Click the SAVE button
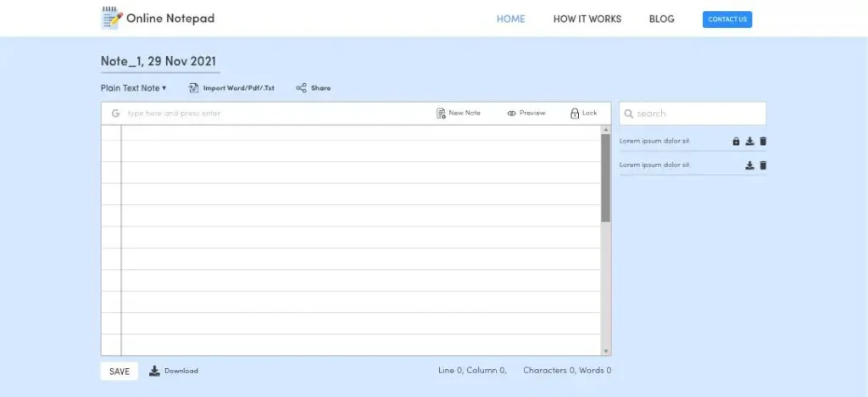Viewport: 868px width, 397px height. pos(120,372)
